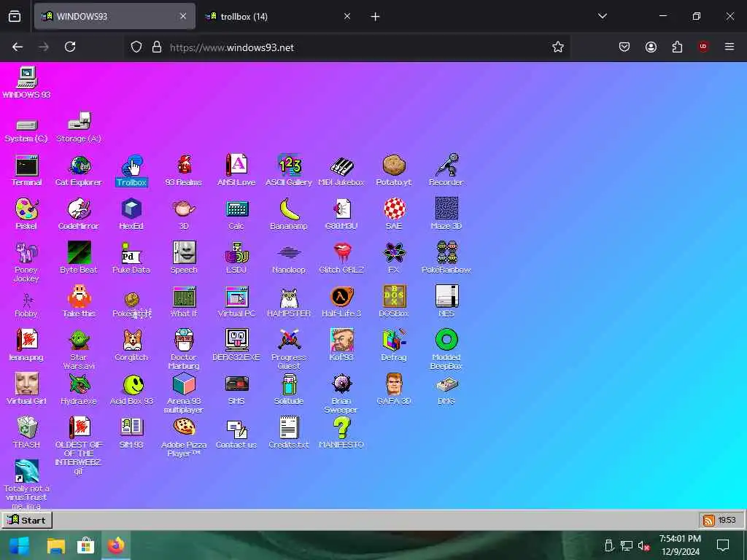Go back to previous page
747x560 pixels.
click(18, 47)
